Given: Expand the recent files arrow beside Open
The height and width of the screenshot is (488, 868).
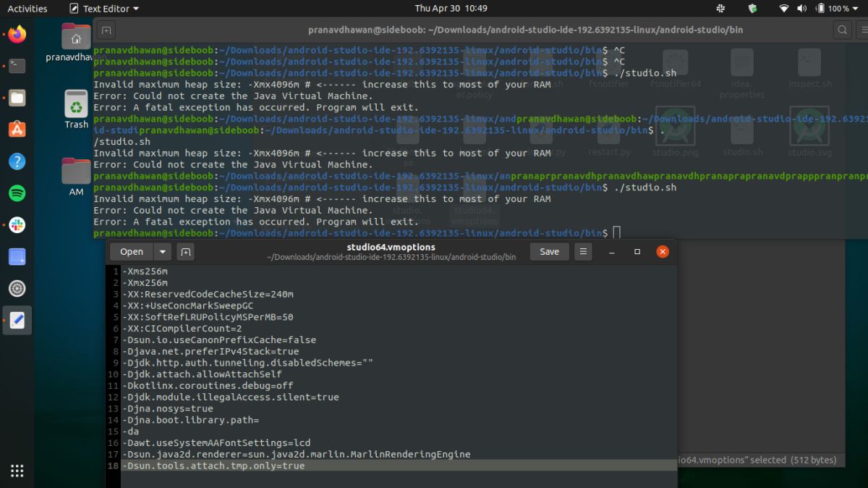Looking at the screenshot, I should [x=163, y=251].
